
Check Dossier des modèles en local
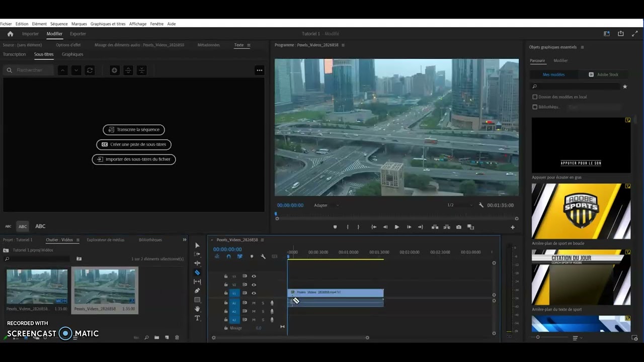pyautogui.click(x=535, y=97)
